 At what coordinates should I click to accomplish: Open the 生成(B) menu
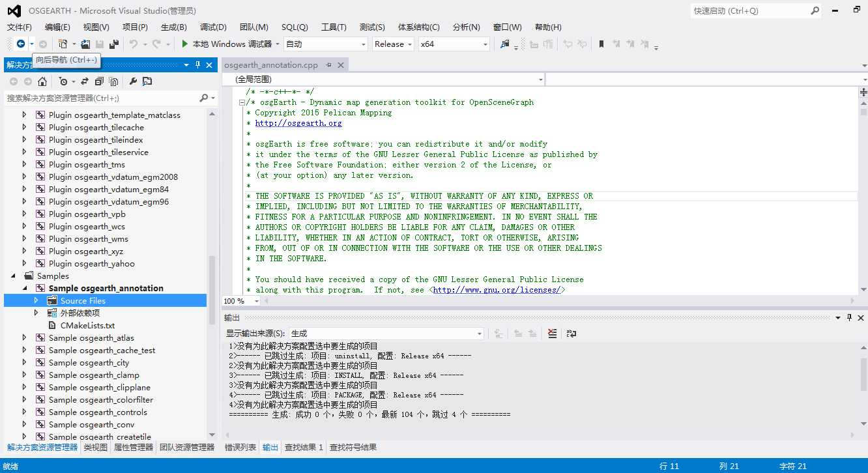tap(173, 27)
